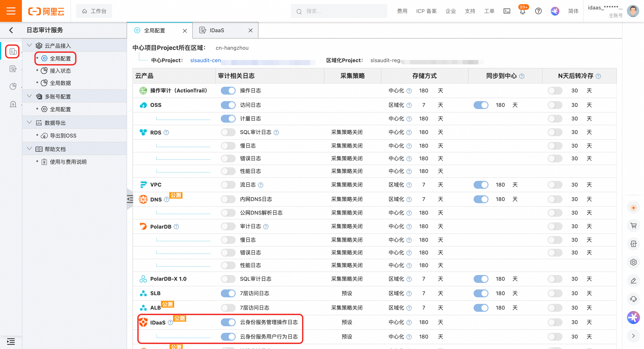Collapse the 帮助文档 tree section
Screen dimensions: 644x349
pyautogui.click(x=30, y=149)
